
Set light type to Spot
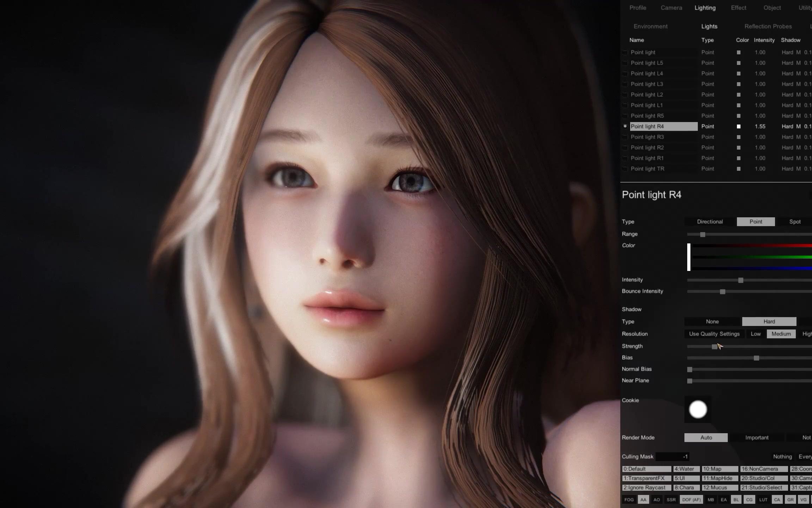pyautogui.click(x=795, y=222)
